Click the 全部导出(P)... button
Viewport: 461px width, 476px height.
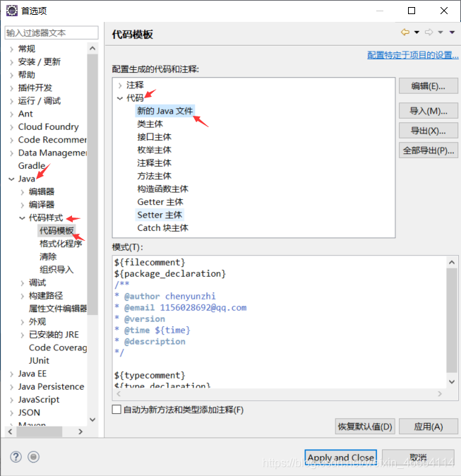tap(429, 150)
